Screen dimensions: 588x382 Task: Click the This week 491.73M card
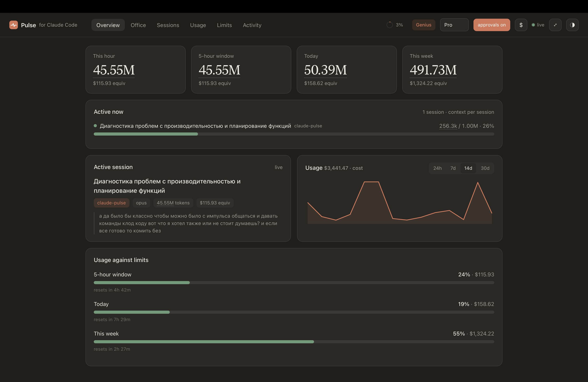click(x=452, y=70)
